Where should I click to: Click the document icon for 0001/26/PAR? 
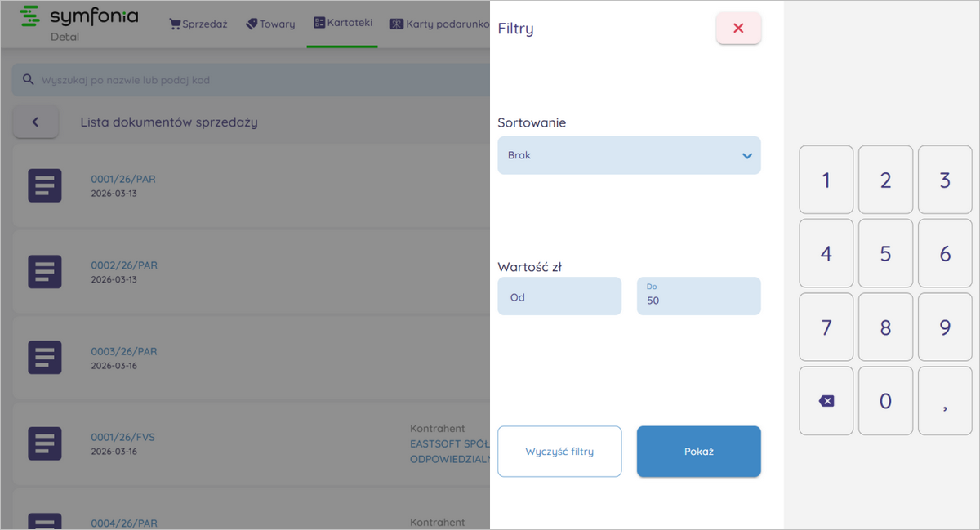(45, 185)
